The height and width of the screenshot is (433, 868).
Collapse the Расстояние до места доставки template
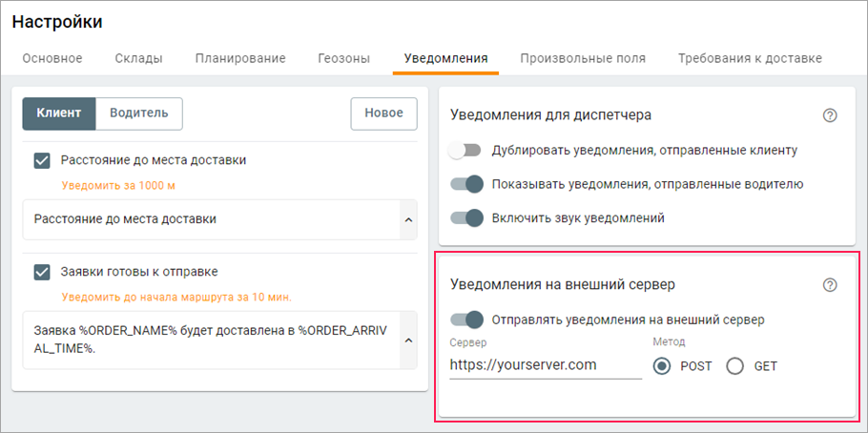coord(409,219)
